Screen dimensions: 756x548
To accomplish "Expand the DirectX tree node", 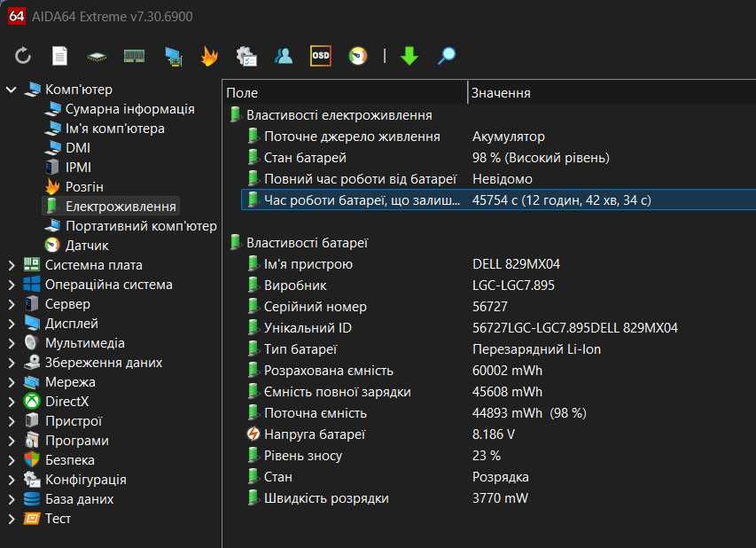I will [x=12, y=402].
